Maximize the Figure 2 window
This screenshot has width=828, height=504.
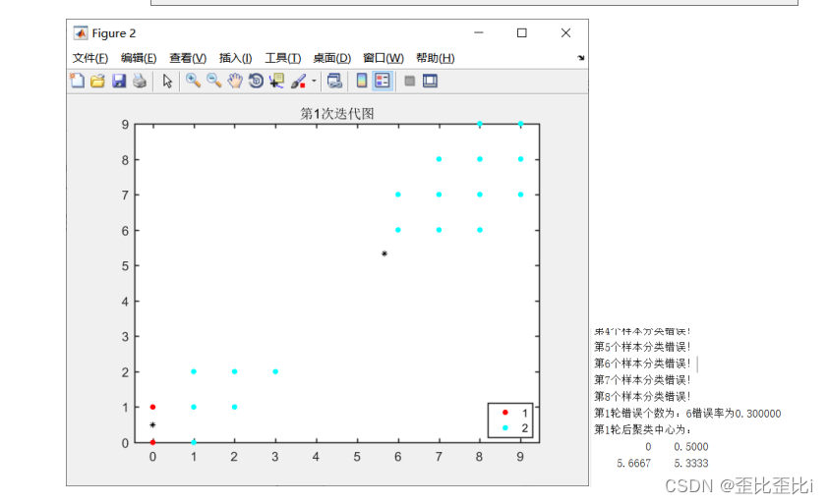coord(522,32)
